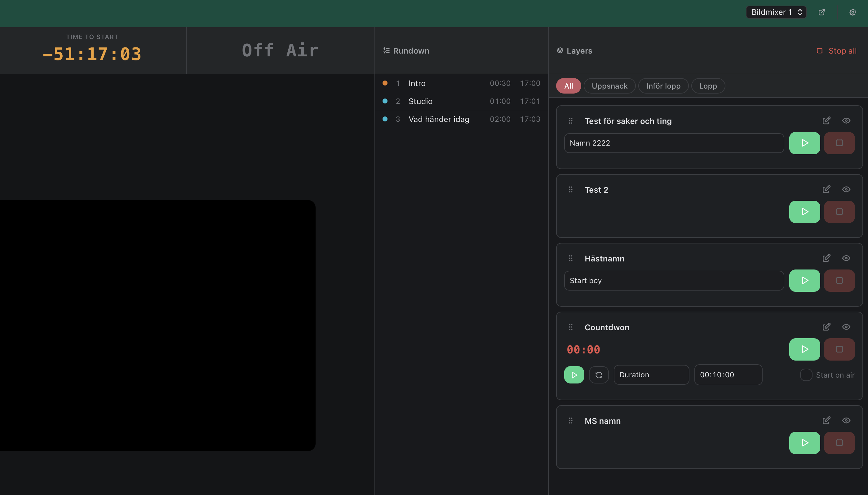The height and width of the screenshot is (495, 868).
Task: Select the All filter tab
Action: [568, 86]
